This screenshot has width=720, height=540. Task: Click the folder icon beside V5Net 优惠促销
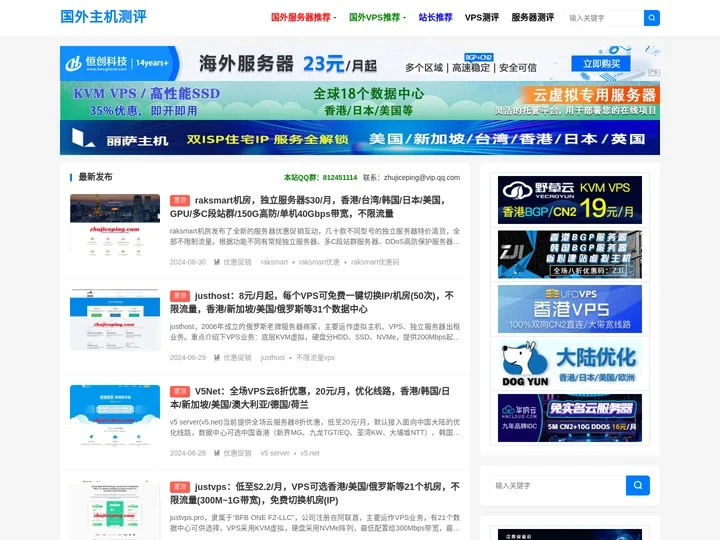click(217, 453)
